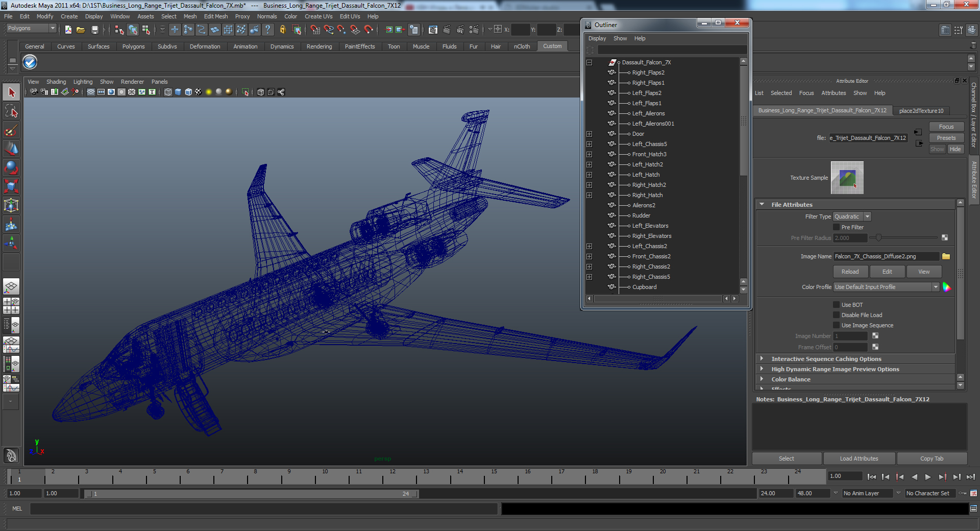Open the Edit Mesh menu
The height and width of the screenshot is (531, 980).
(x=216, y=16)
